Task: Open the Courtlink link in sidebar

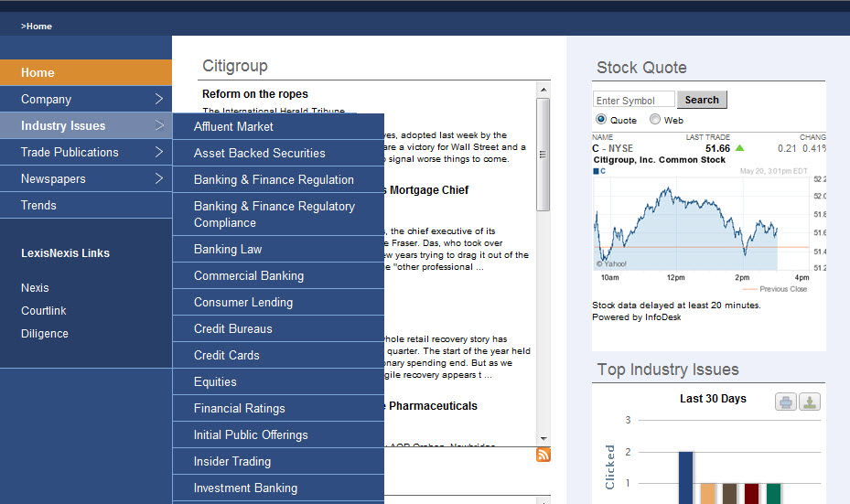Action: (x=44, y=311)
